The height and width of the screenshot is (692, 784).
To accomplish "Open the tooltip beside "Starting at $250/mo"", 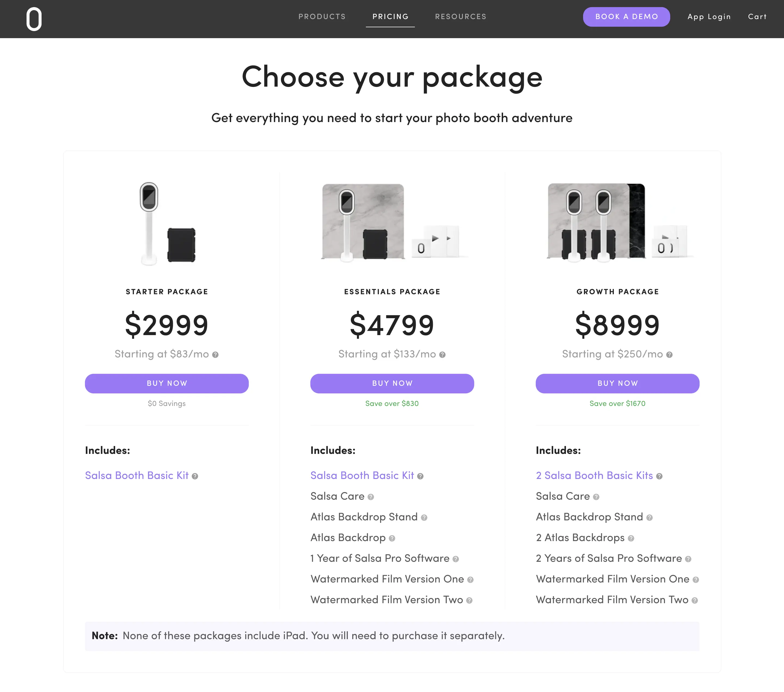I will [x=670, y=355].
